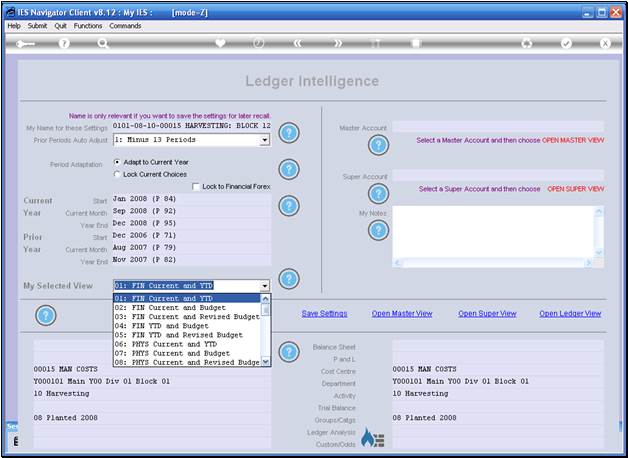Click the Open Master View link
Viewport: 628px width, 458px height.
click(x=402, y=313)
